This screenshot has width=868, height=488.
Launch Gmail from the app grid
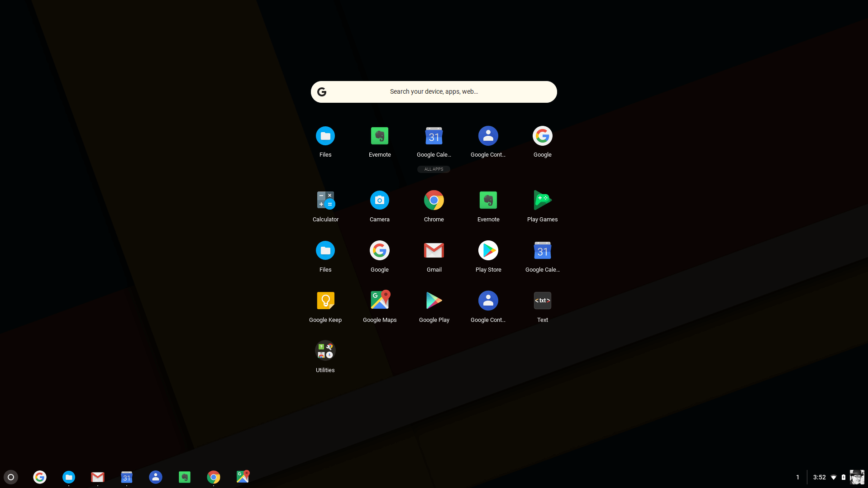pyautogui.click(x=434, y=250)
